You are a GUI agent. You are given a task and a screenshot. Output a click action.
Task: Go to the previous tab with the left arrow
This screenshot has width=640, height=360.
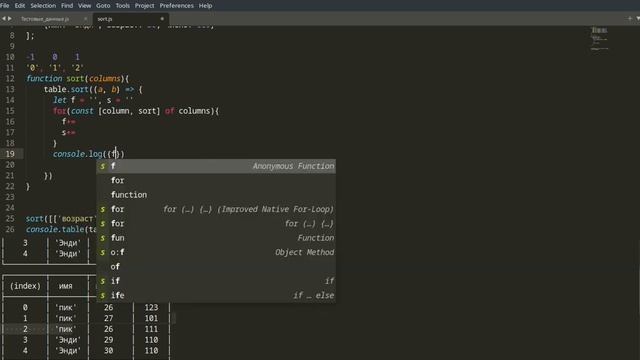click(4, 18)
